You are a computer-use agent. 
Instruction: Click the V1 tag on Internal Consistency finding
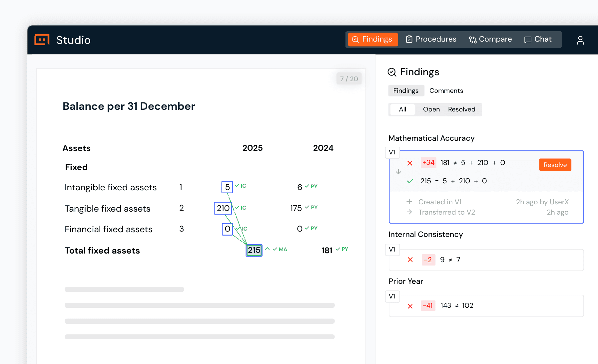[392, 249]
